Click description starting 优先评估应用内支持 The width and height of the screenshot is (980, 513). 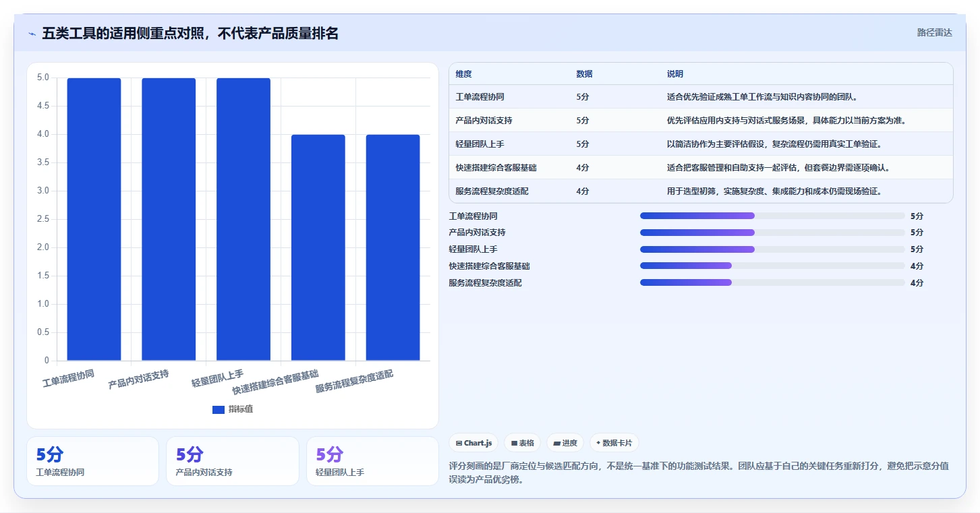786,121
